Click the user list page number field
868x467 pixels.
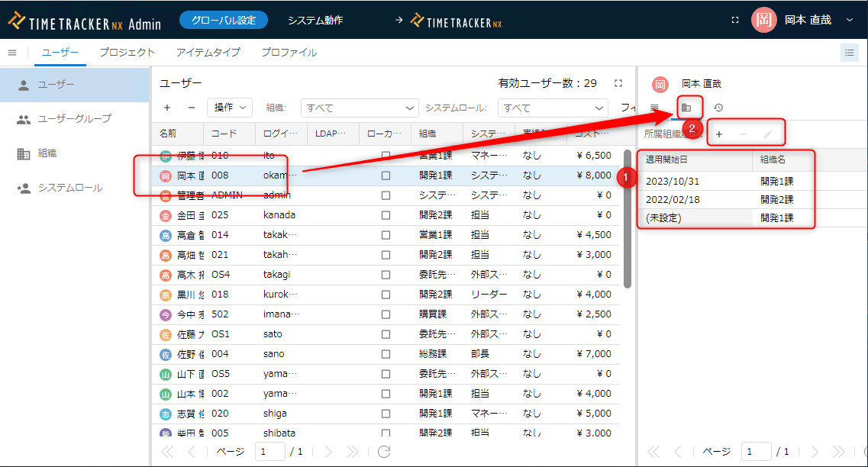click(x=269, y=451)
